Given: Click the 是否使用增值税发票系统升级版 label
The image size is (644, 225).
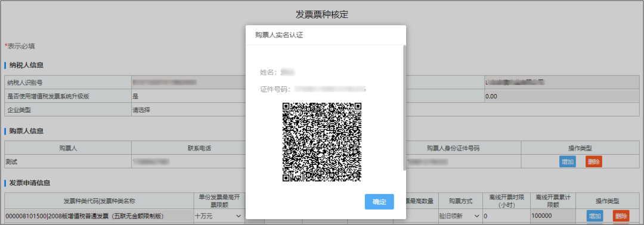Looking at the screenshot, I should 48,96.
